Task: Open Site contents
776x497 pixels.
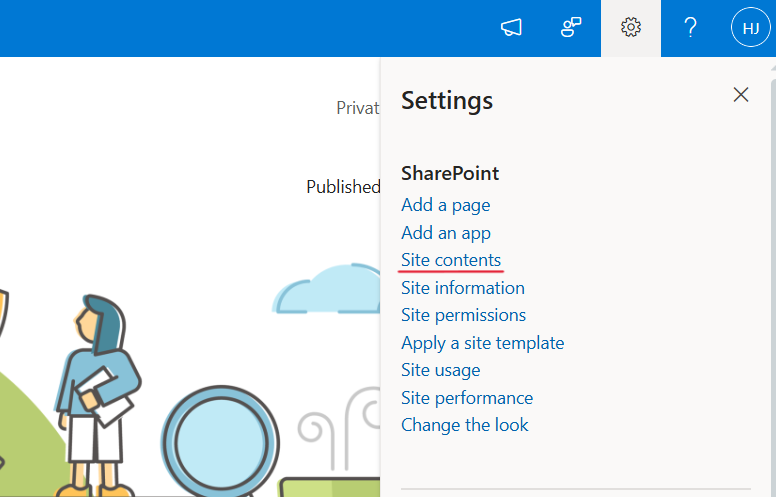Action: [x=451, y=260]
